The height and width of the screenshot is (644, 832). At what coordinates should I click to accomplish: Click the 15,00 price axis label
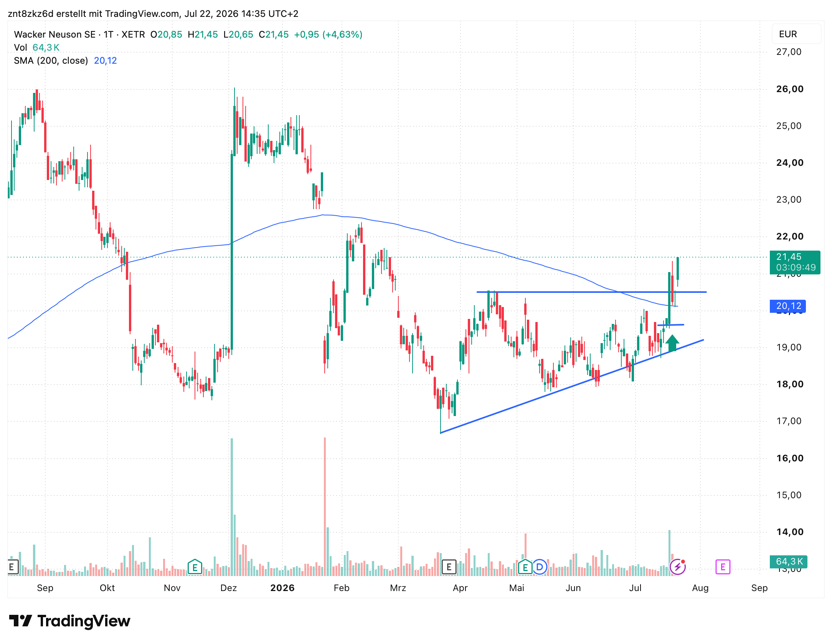pyautogui.click(x=789, y=495)
